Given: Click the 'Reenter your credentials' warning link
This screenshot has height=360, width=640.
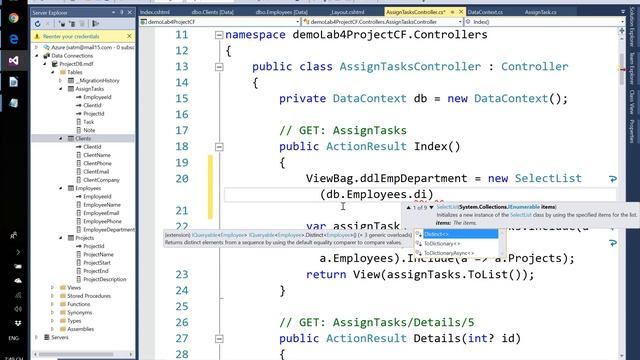Looking at the screenshot, I should point(71,36).
